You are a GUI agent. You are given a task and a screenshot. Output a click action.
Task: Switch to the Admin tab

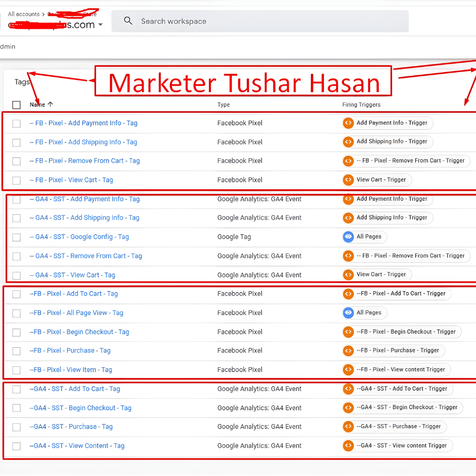[x=7, y=46]
